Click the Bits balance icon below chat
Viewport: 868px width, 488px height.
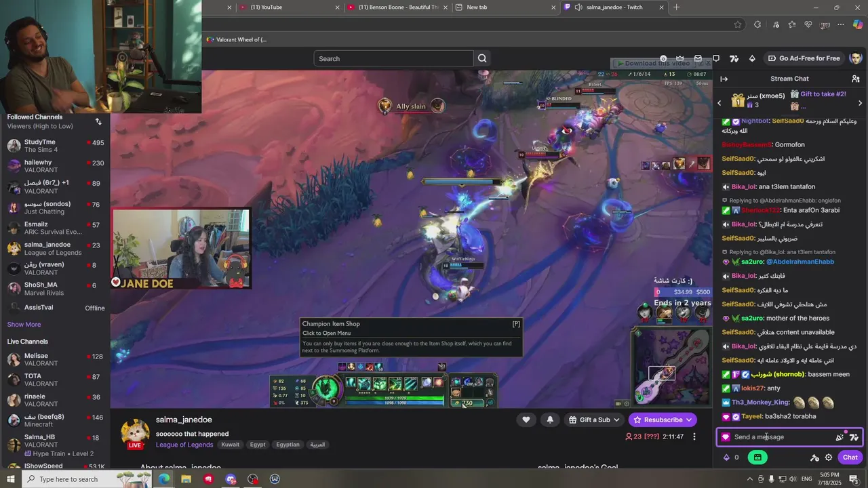pos(726,457)
